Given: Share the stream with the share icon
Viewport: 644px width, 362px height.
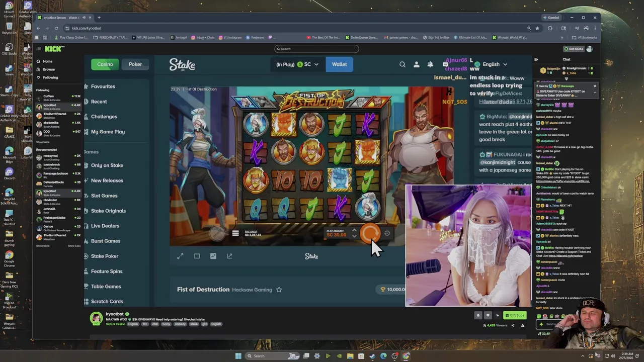Looking at the screenshot, I should tap(513, 325).
